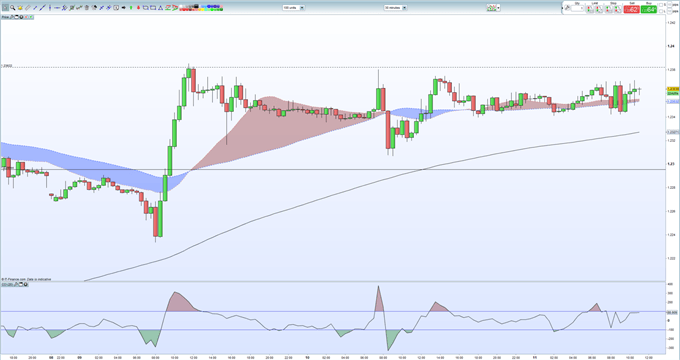Select the cursor pointer tool

pos(5,7)
